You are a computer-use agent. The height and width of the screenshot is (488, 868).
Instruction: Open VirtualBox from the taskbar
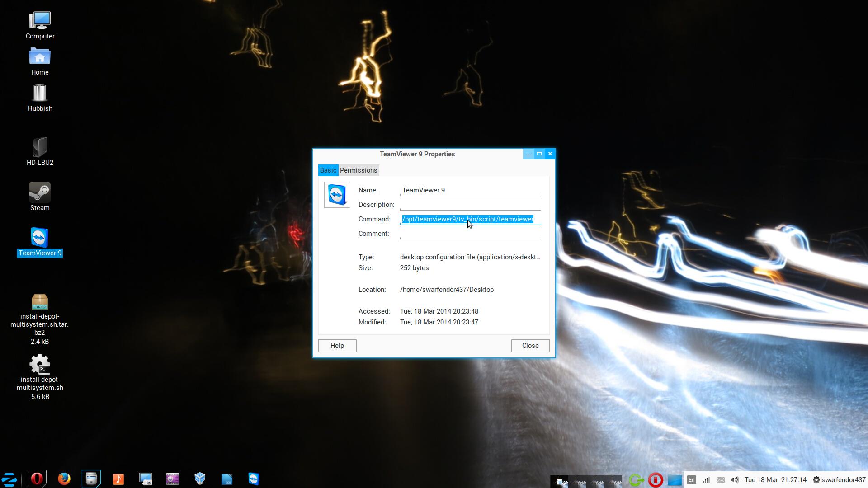coord(200,479)
